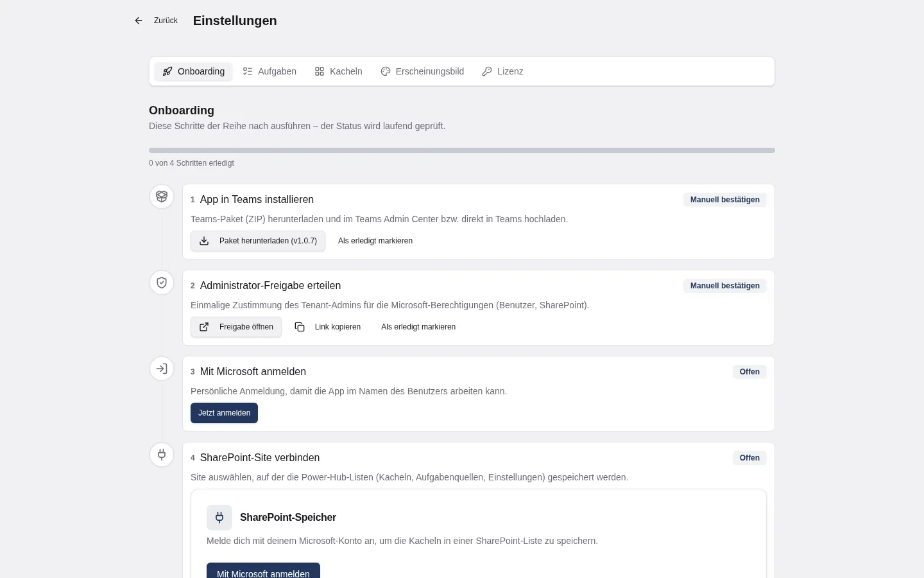924x578 pixels.
Task: Click the onboarding progress bar
Action: click(x=462, y=150)
